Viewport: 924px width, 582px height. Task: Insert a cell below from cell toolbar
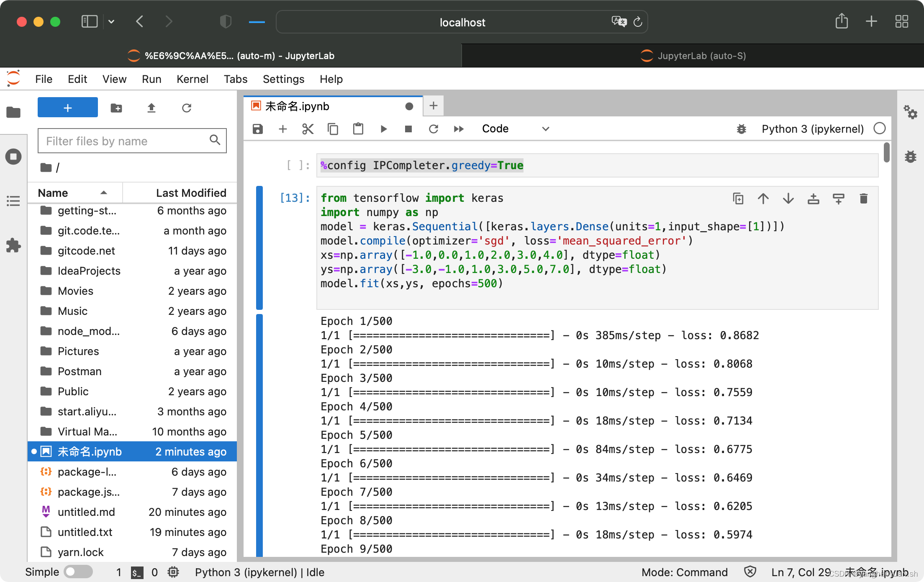839,198
